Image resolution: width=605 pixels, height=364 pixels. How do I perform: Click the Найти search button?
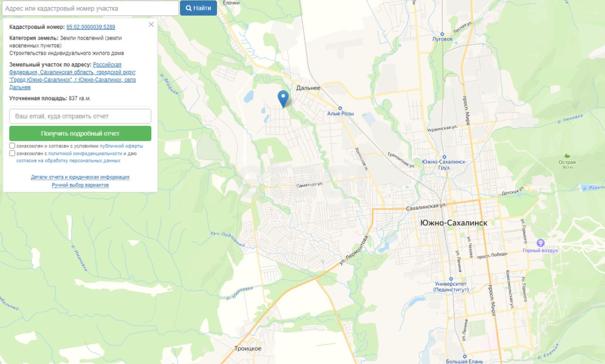(199, 8)
